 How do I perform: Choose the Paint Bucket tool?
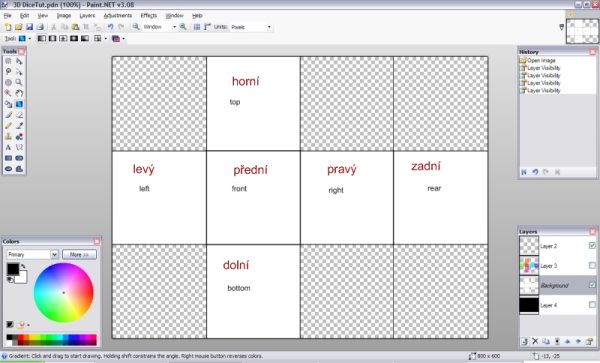[x=8, y=104]
